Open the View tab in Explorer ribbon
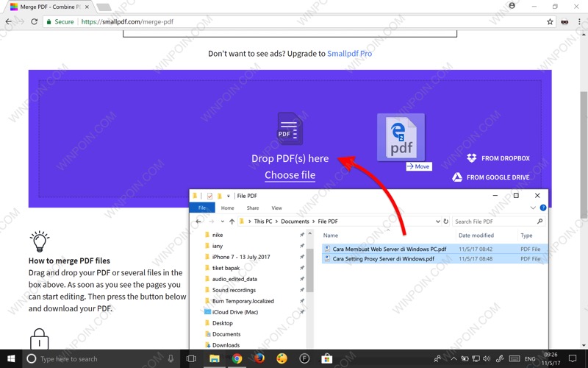 [276, 208]
